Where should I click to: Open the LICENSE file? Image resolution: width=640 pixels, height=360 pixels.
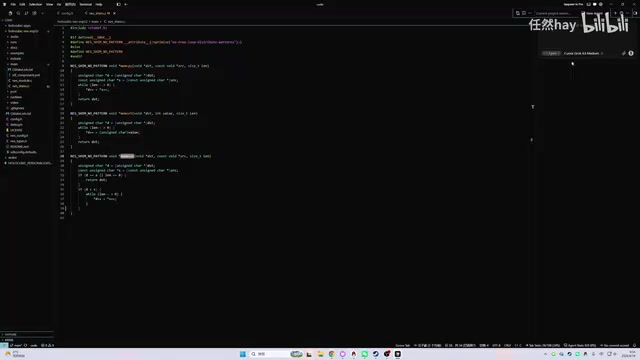[x=16, y=130]
